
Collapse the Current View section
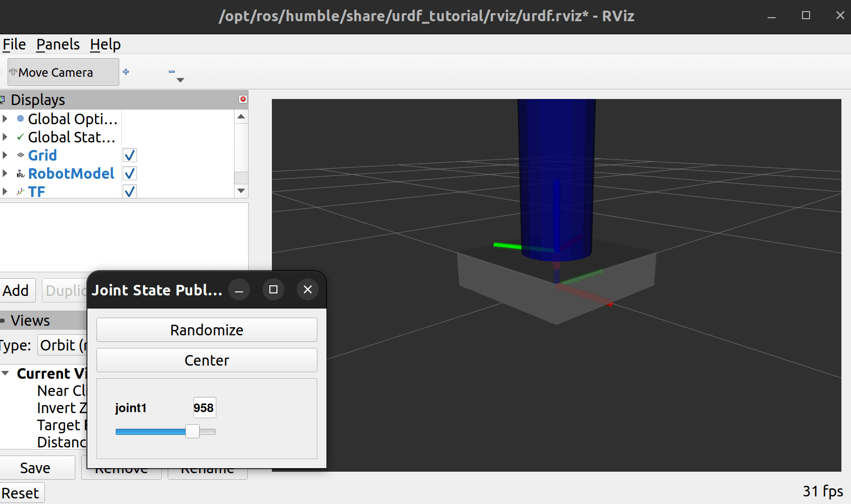(x=6, y=373)
